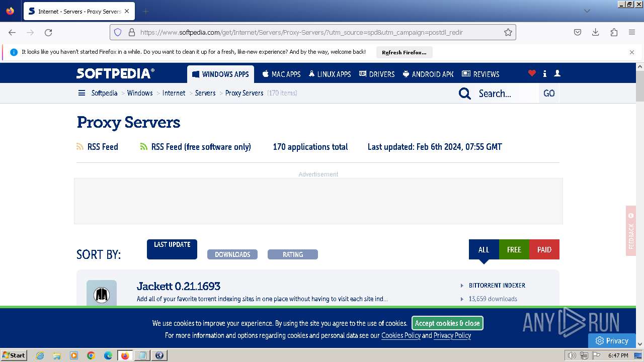Click the padlock site info icon
Screen dimensions: 644x362
[132, 32]
